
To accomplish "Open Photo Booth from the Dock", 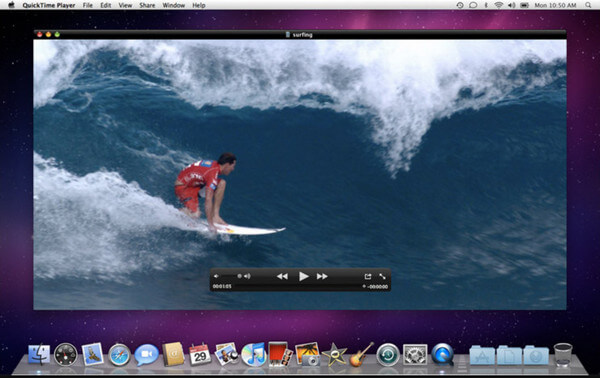I will pos(280,354).
